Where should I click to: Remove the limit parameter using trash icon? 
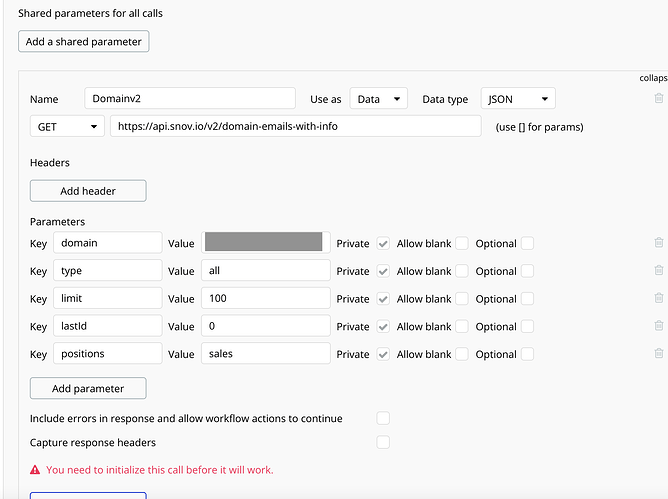(x=658, y=299)
